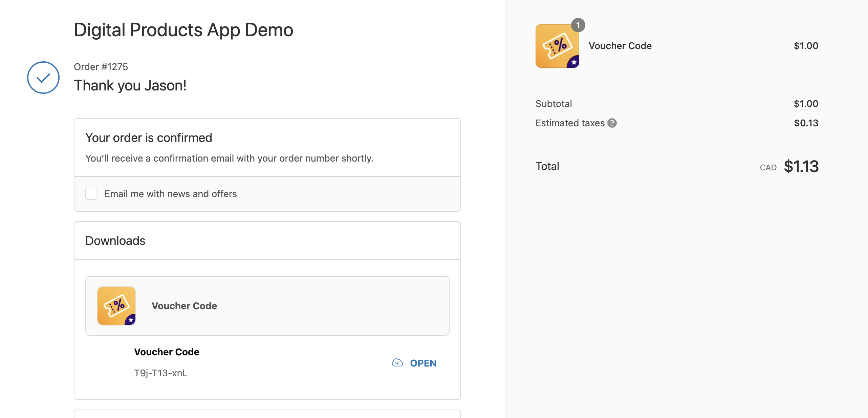The height and width of the screenshot is (418, 868).
Task: Click the 'Digital Products App Demo' store title
Action: click(x=183, y=29)
